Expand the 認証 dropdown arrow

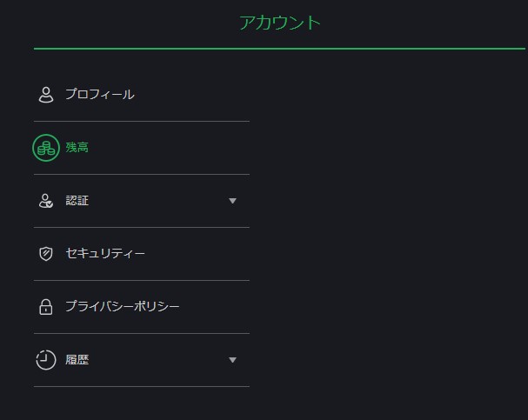(x=232, y=201)
